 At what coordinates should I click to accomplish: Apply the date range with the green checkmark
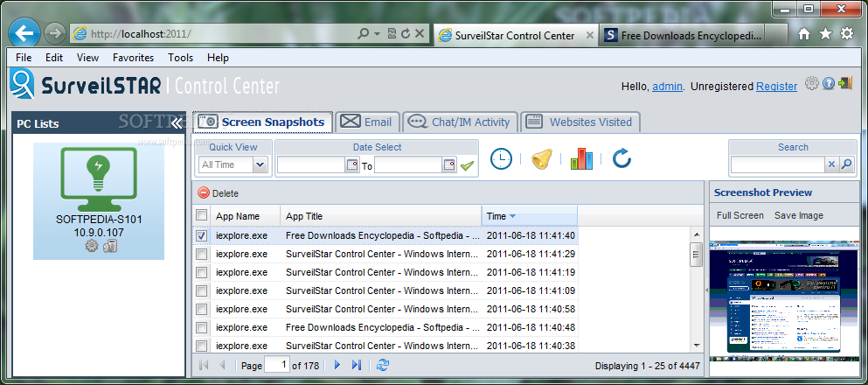(x=467, y=165)
